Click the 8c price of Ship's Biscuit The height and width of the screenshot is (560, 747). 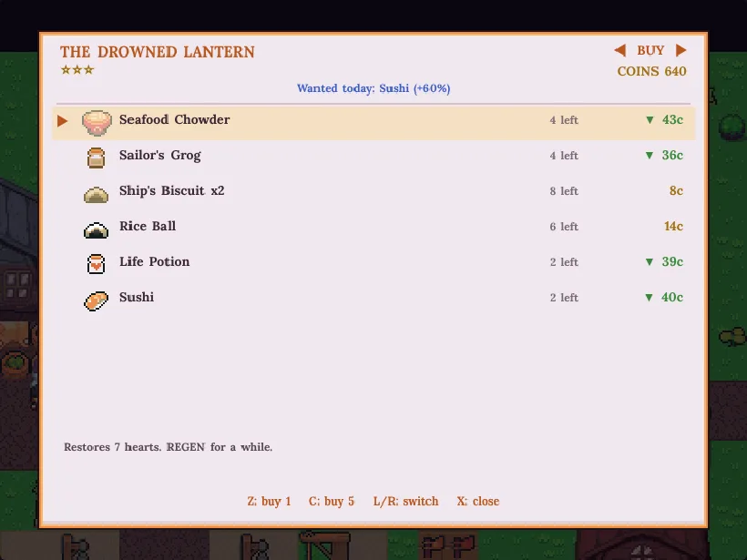coord(676,191)
